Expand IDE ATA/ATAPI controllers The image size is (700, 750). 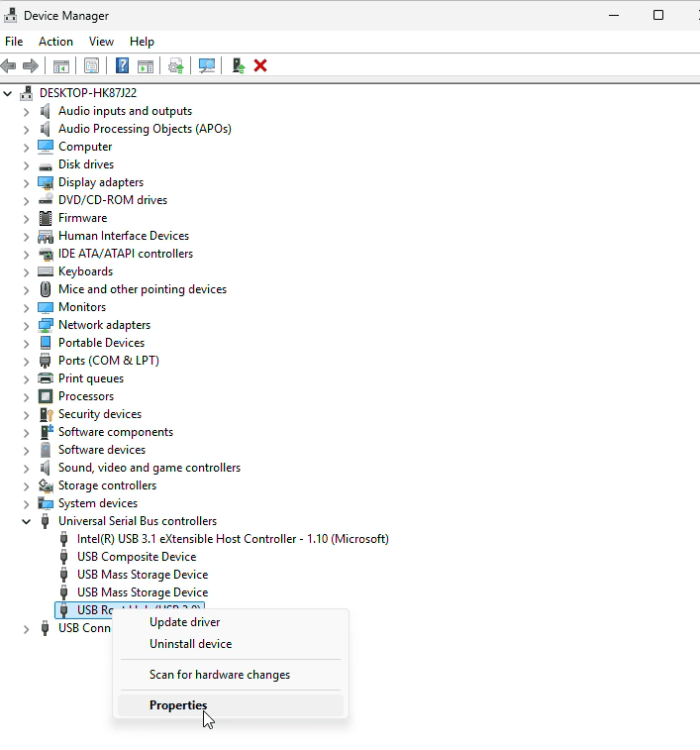(x=27, y=255)
